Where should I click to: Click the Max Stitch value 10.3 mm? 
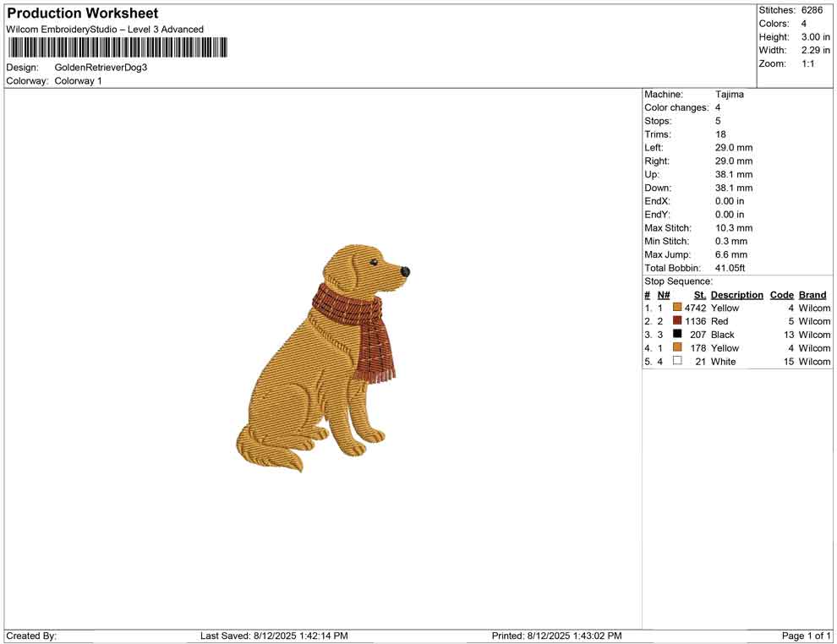pos(734,228)
